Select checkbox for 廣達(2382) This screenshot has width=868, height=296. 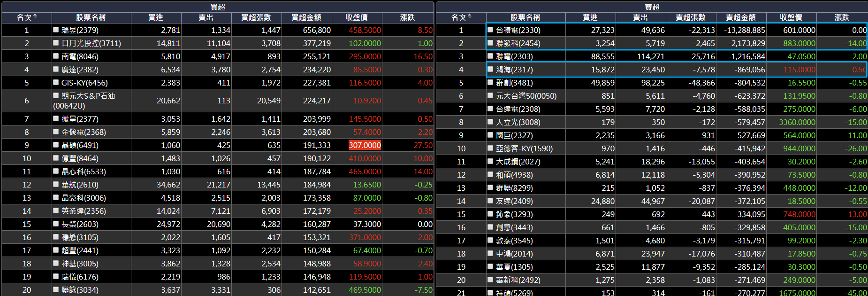click(56, 69)
